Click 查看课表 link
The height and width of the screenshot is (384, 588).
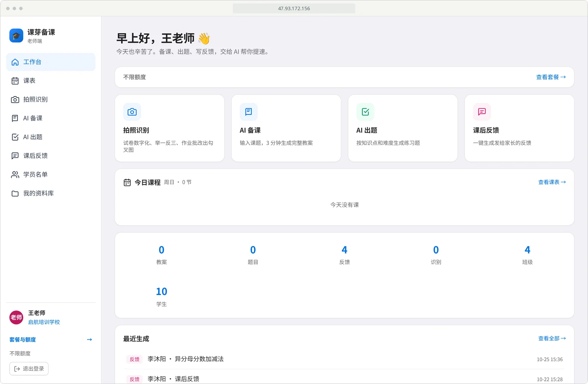(x=552, y=182)
